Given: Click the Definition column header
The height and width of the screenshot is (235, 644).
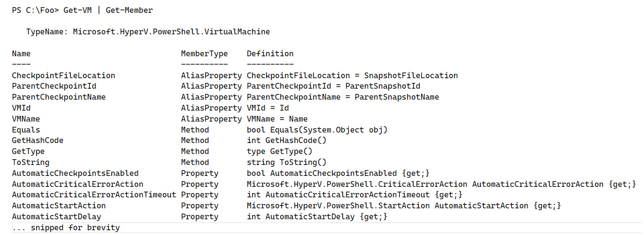Looking at the screenshot, I should (x=270, y=53).
